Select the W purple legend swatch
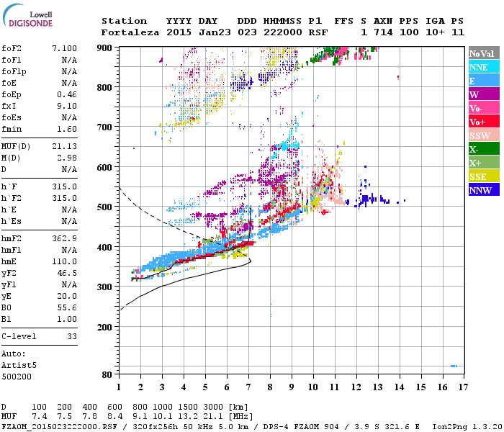 484,94
